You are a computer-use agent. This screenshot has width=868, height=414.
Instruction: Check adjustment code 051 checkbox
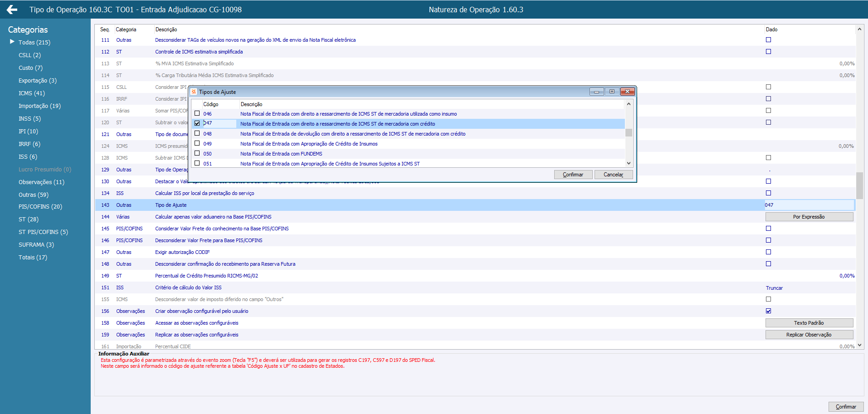pyautogui.click(x=197, y=163)
